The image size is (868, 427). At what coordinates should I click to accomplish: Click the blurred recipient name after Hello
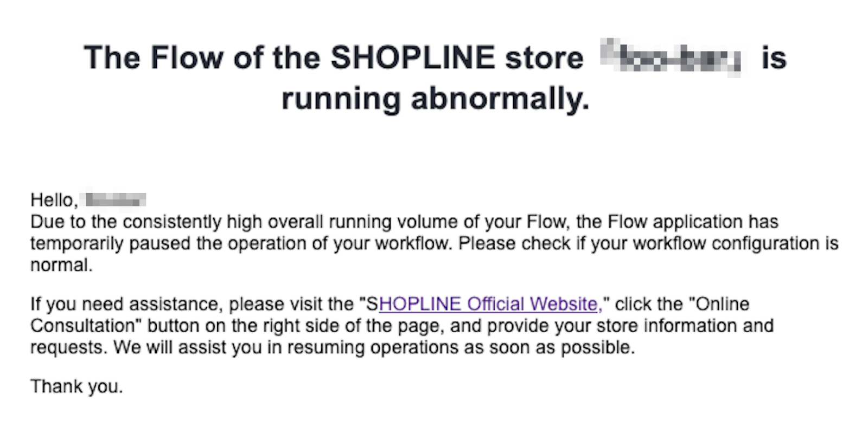tap(116, 200)
